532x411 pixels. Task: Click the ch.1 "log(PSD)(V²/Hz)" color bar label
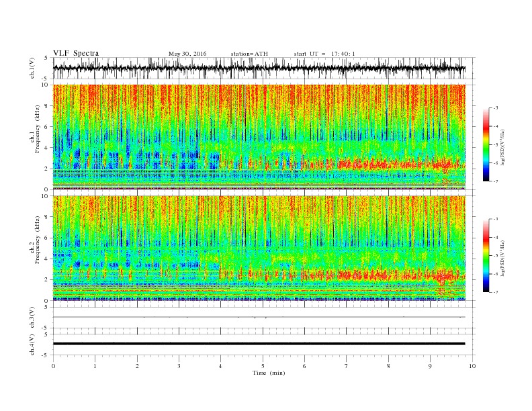503,147
